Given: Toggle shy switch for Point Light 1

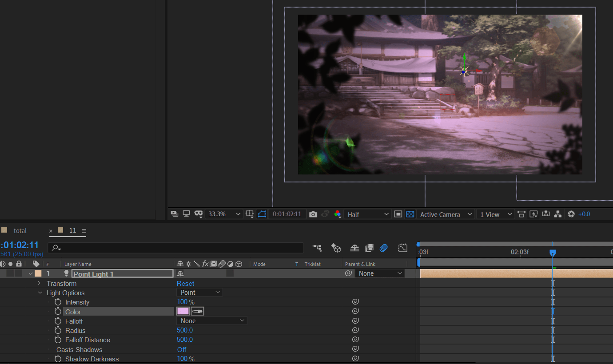Looking at the screenshot, I should coord(180,273).
